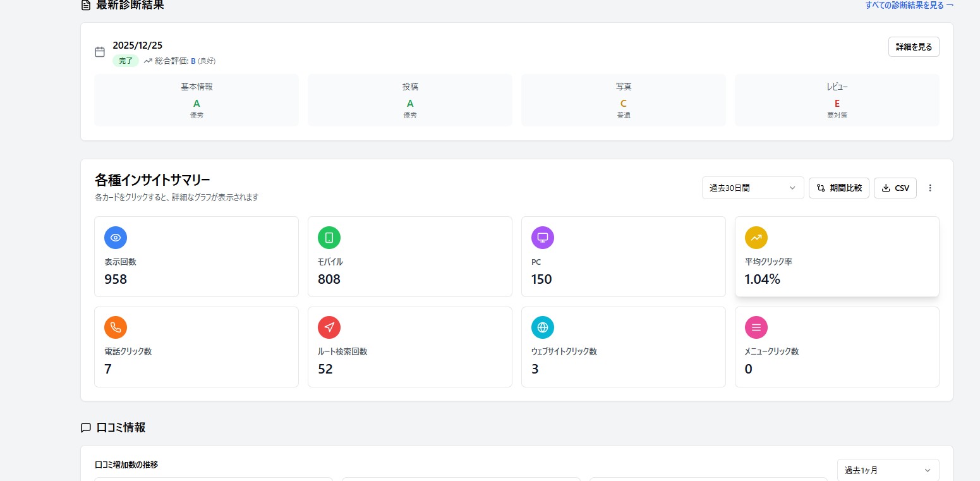
Task: Click the 期間比較 button
Action: (x=839, y=188)
